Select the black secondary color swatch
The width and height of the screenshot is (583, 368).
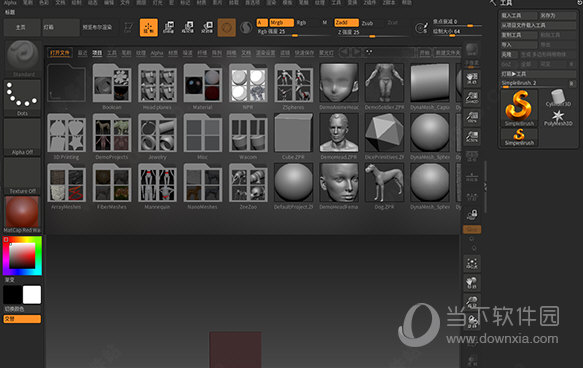12,295
